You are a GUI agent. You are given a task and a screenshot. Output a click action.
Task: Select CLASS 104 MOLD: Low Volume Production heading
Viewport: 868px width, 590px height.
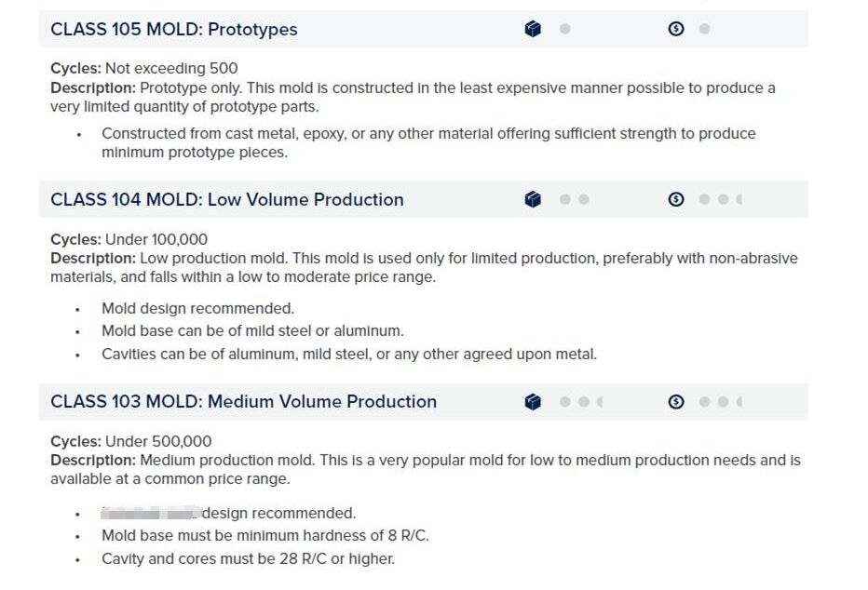pyautogui.click(x=227, y=200)
